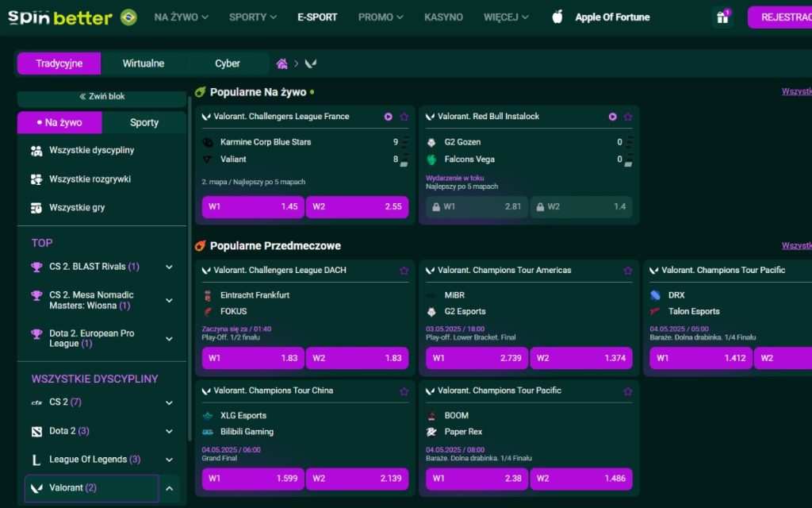Star the Champions Tour Americas match

coord(627,271)
